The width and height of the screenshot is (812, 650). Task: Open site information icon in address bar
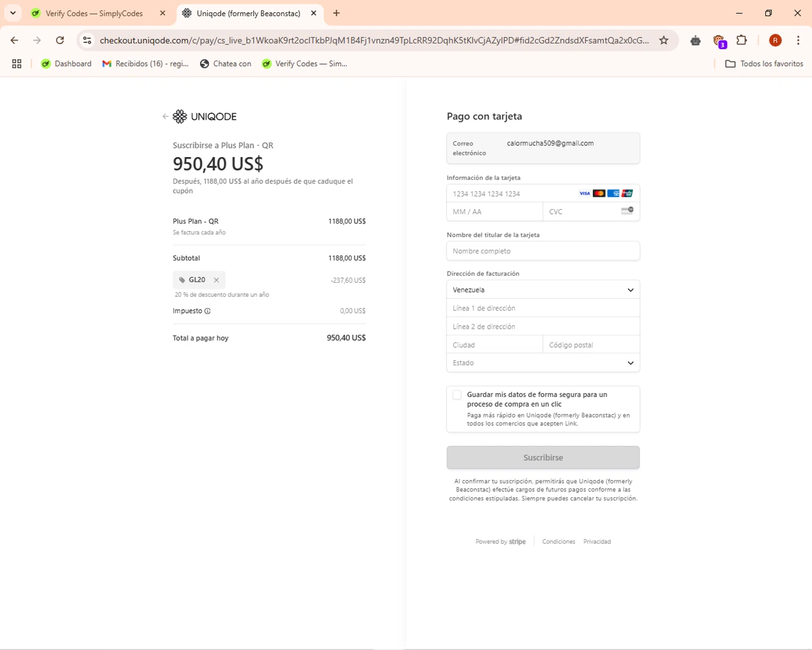(x=87, y=41)
